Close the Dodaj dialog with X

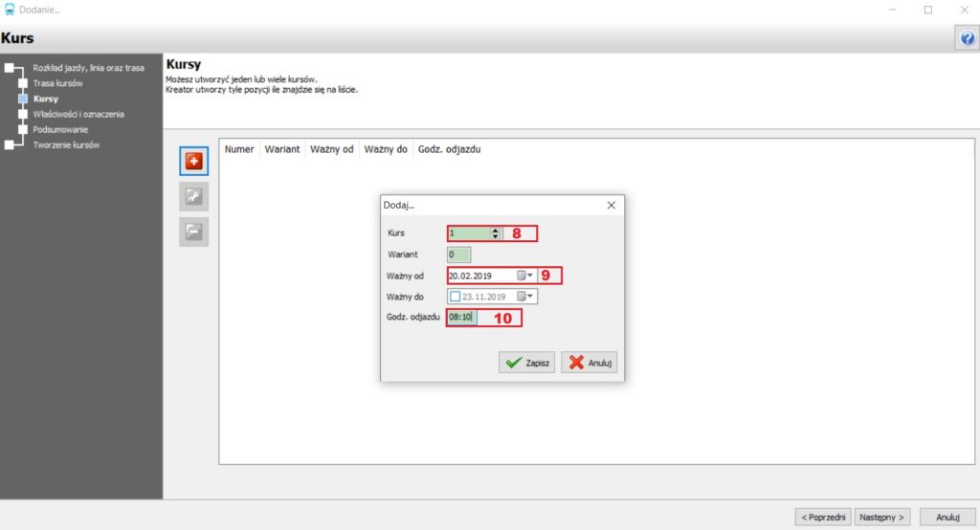pyautogui.click(x=612, y=205)
